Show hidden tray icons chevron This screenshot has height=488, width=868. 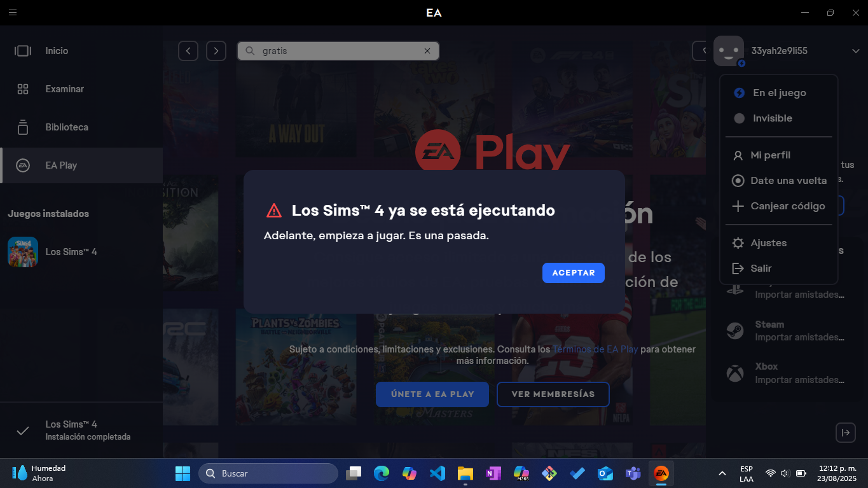722,473
